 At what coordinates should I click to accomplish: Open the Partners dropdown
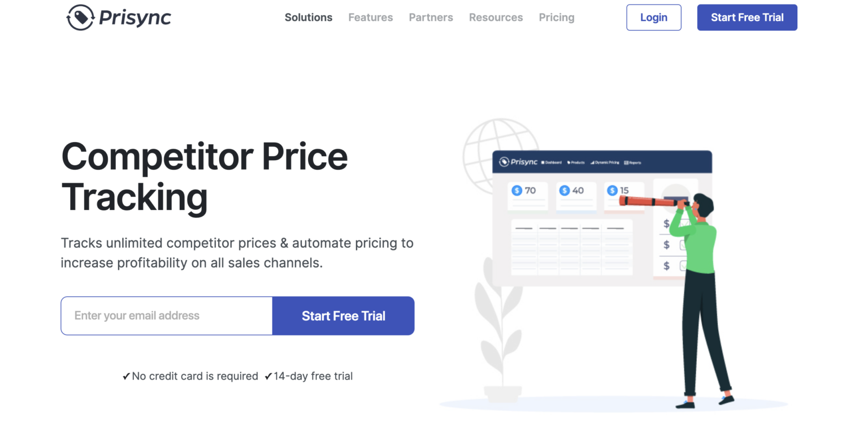[x=431, y=17]
